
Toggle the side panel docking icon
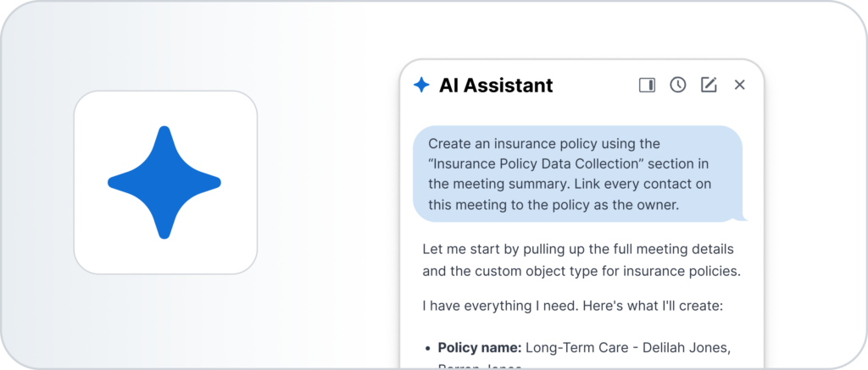[x=647, y=86]
